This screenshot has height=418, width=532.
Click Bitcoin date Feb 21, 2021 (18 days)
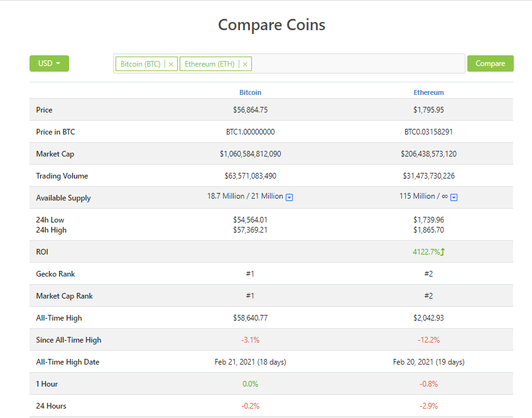click(x=251, y=362)
